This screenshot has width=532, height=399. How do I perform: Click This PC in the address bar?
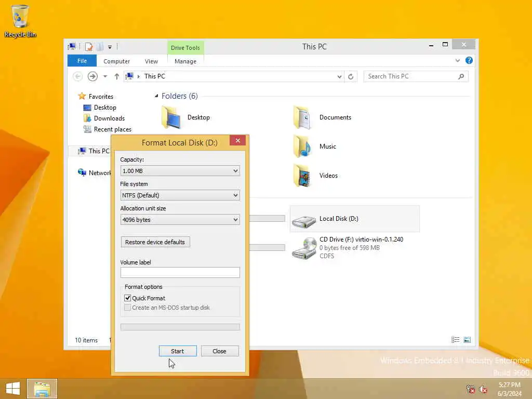pyautogui.click(x=155, y=76)
